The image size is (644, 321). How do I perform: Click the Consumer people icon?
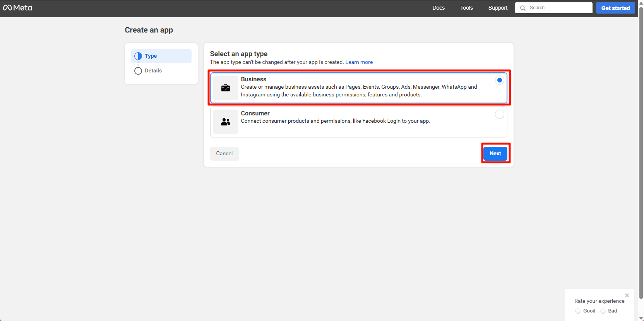(x=226, y=122)
